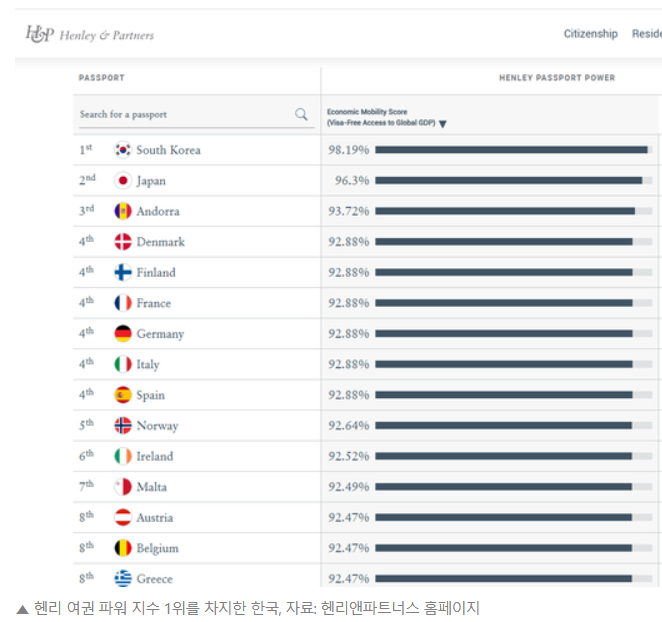Click the Andorra flag icon
This screenshot has height=622, width=662.
coord(123,211)
